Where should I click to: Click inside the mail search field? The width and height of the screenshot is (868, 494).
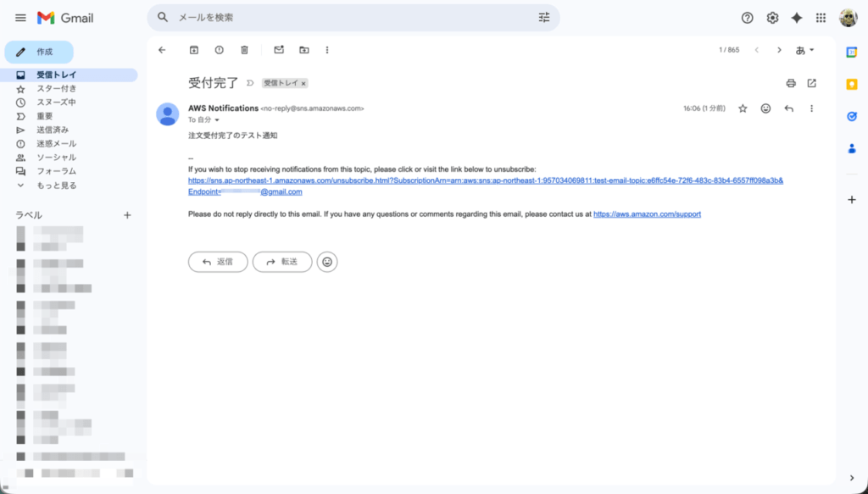click(x=339, y=17)
